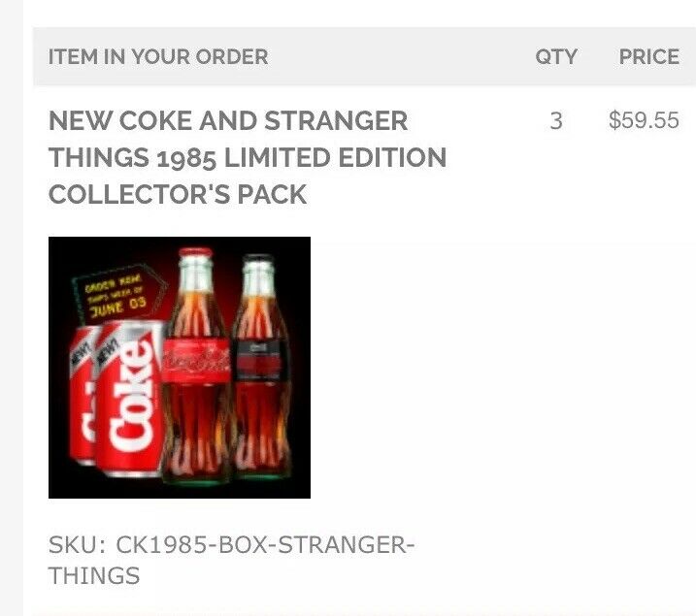The width and height of the screenshot is (696, 616).
Task: Click the front New Coke can in image
Action: pyautogui.click(x=129, y=399)
